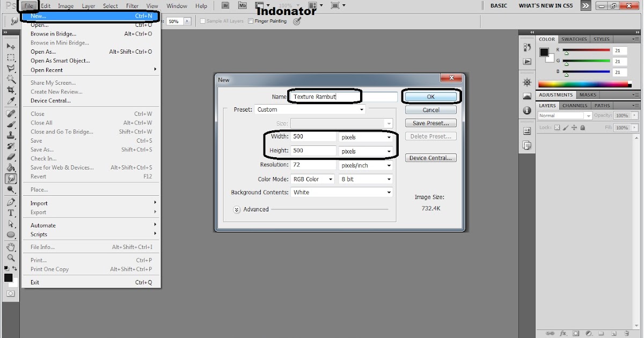Switch to the Swatches tab
Screen dimensions: 644x338
coord(574,39)
